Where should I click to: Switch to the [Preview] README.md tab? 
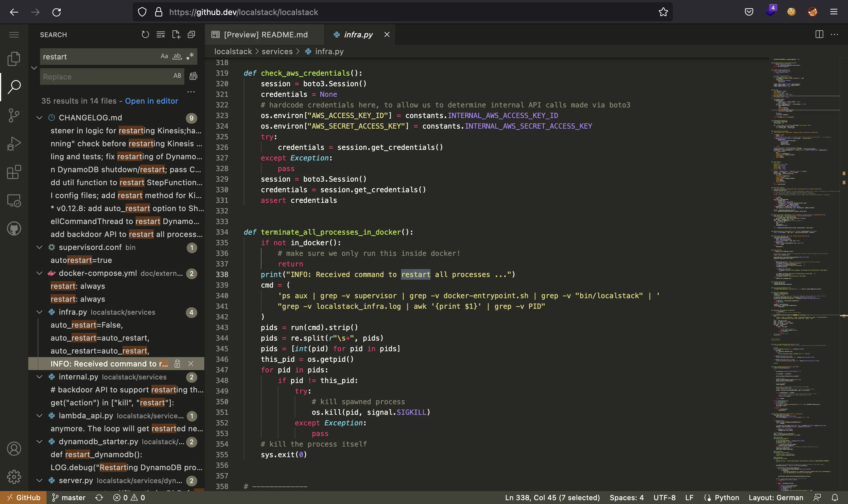[264, 35]
